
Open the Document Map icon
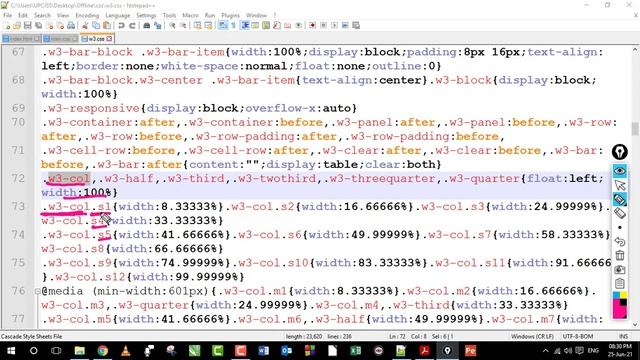pos(266,25)
